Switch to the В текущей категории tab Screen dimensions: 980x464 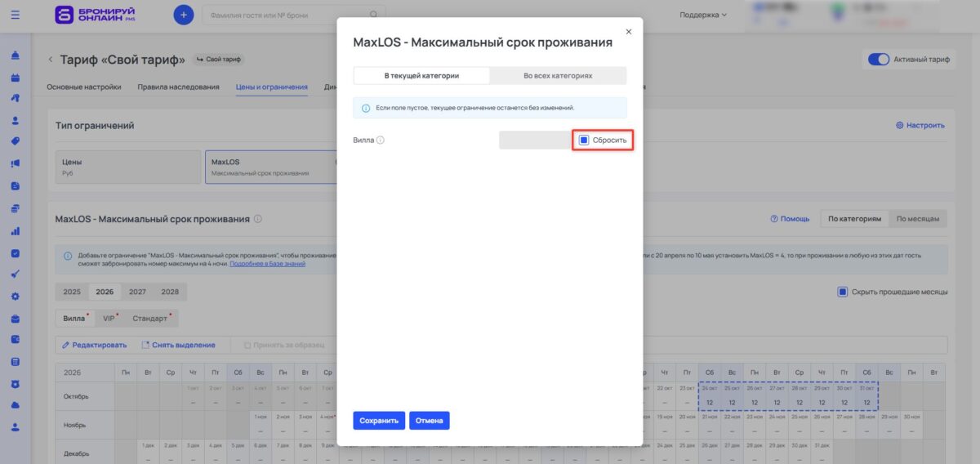click(x=421, y=75)
